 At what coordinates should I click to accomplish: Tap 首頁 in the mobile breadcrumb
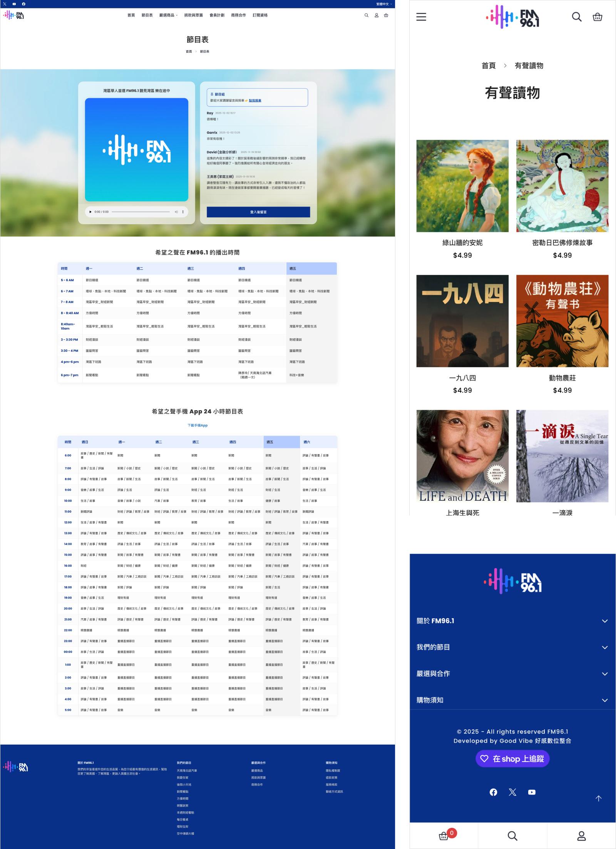pyautogui.click(x=489, y=66)
